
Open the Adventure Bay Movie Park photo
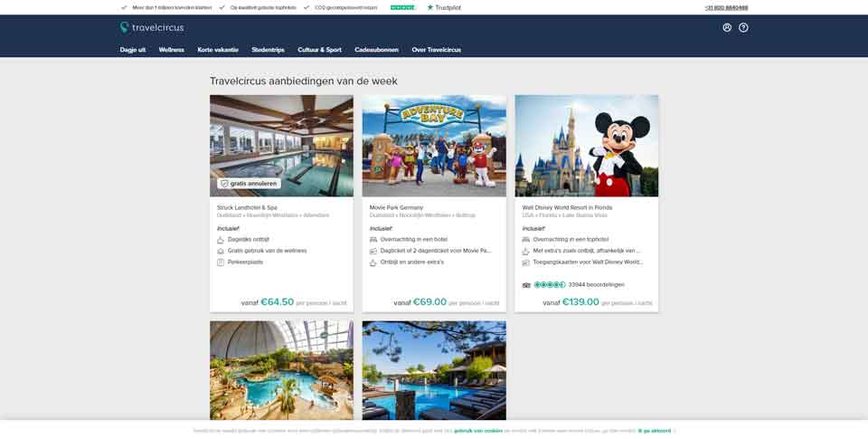point(434,146)
